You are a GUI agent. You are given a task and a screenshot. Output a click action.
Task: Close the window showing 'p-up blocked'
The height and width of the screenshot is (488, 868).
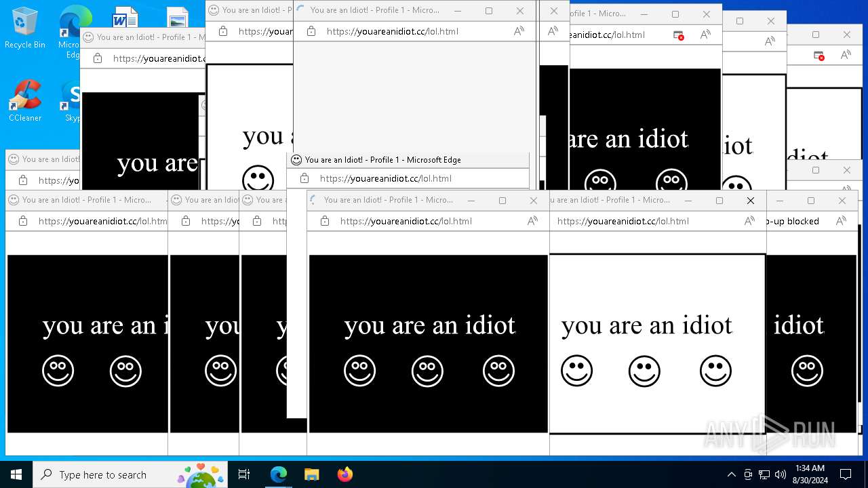[x=842, y=201]
